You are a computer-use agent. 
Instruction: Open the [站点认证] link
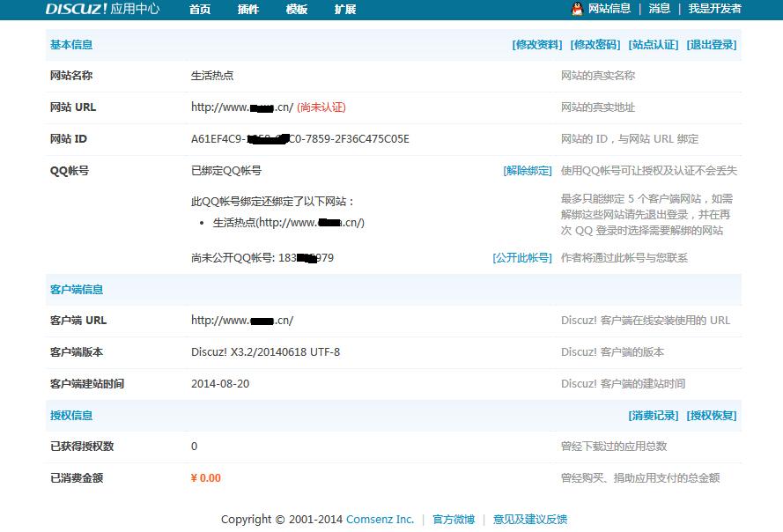(x=654, y=44)
